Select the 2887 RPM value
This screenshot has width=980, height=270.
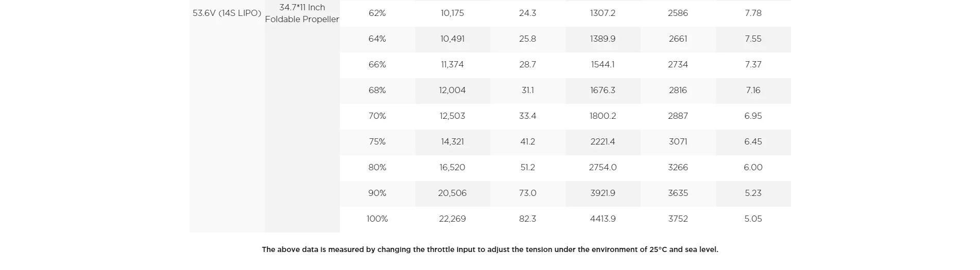[x=678, y=116]
